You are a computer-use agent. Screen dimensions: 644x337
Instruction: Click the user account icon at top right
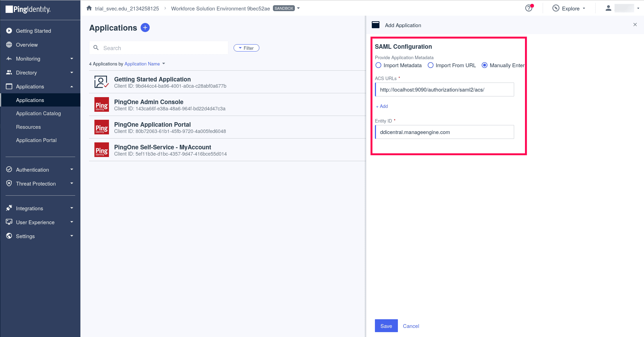pyautogui.click(x=608, y=8)
